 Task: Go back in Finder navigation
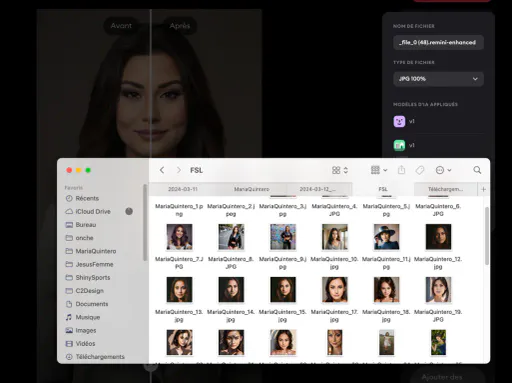[162, 170]
